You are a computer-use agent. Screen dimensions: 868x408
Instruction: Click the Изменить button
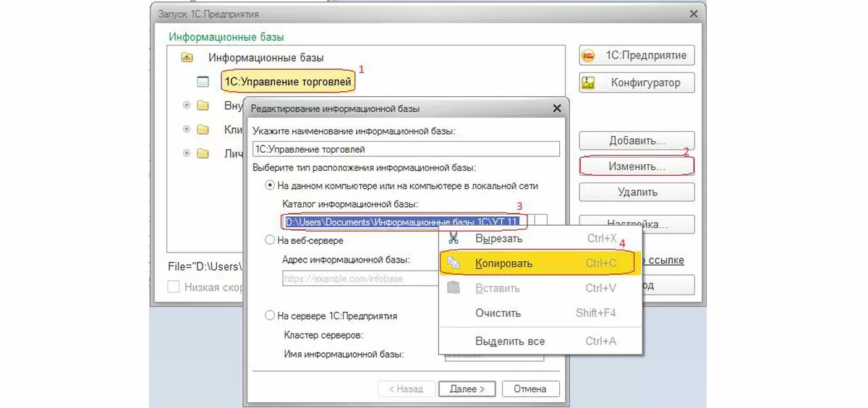pos(637,166)
